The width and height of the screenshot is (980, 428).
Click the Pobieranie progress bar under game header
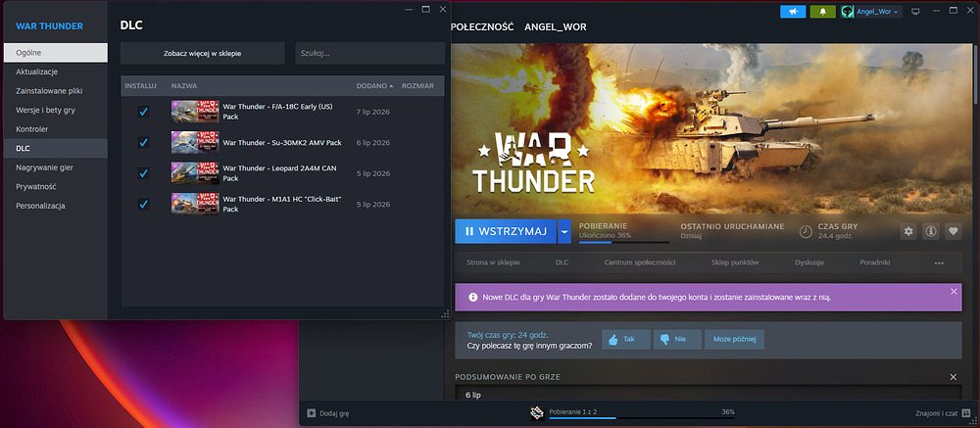pyautogui.click(x=623, y=242)
